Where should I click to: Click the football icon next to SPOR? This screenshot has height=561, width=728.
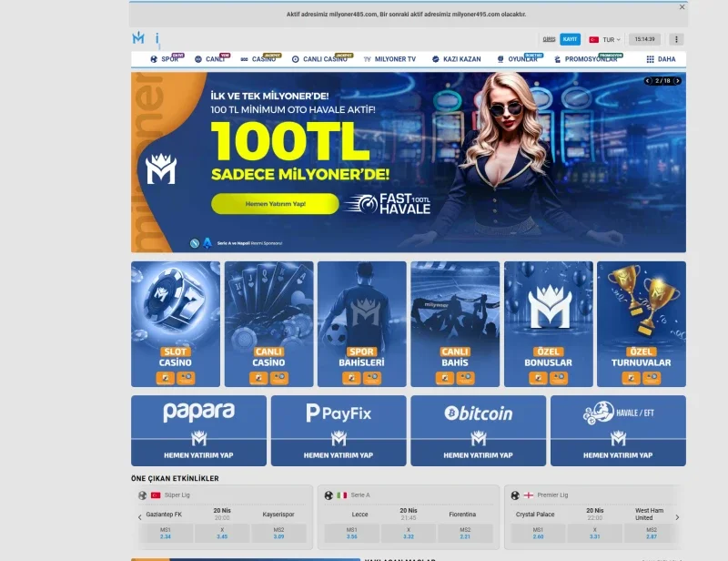point(154,59)
